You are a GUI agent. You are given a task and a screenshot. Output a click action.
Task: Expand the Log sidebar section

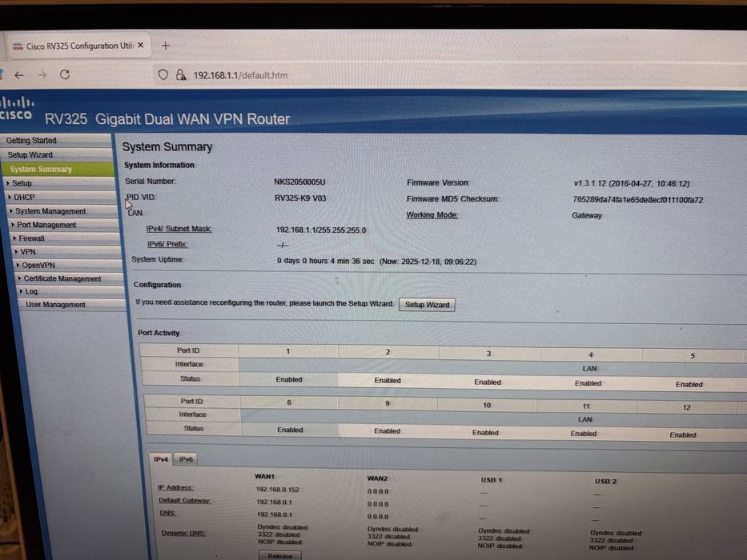(x=71, y=291)
